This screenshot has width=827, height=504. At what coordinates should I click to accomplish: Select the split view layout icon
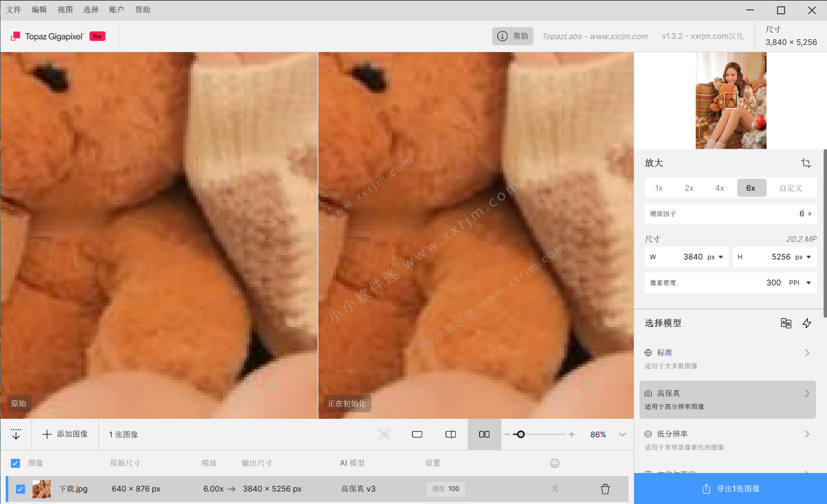451,434
